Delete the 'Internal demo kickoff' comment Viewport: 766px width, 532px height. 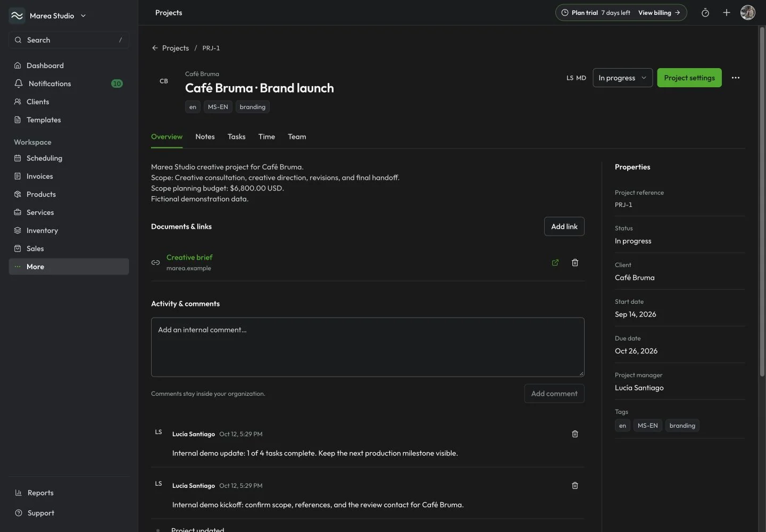point(575,486)
